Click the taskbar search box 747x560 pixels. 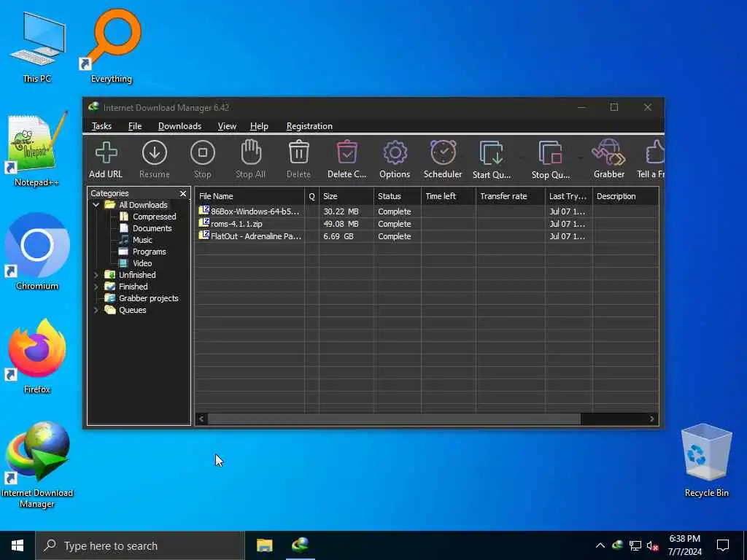coord(140,545)
